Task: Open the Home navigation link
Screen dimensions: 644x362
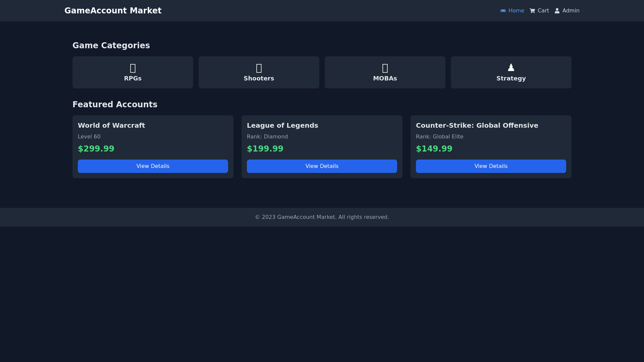Action: (516, 11)
